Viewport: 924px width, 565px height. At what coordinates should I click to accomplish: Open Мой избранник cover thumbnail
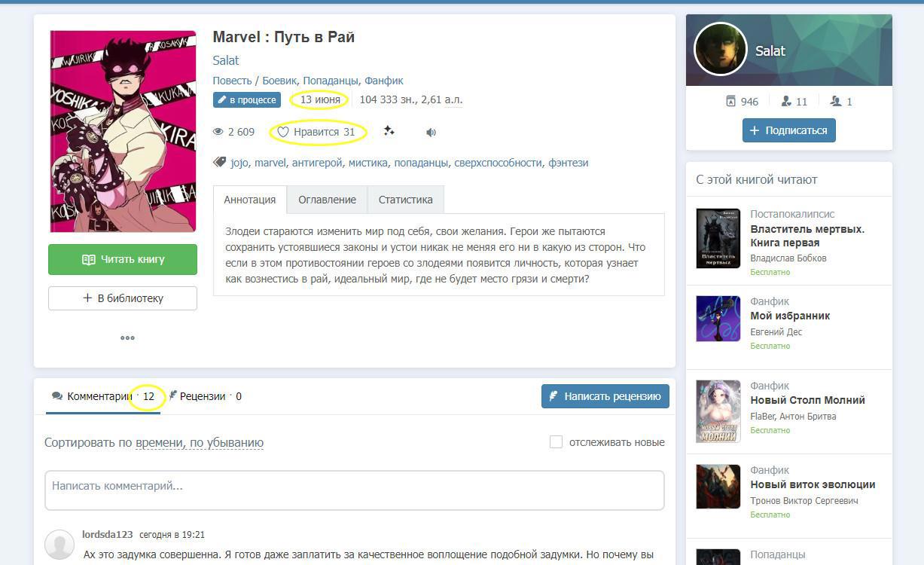tap(718, 319)
